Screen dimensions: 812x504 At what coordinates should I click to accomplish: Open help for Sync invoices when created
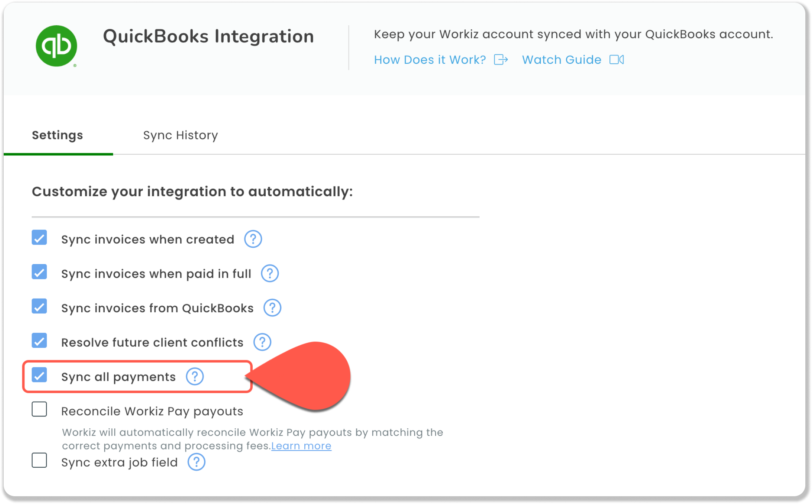(253, 239)
